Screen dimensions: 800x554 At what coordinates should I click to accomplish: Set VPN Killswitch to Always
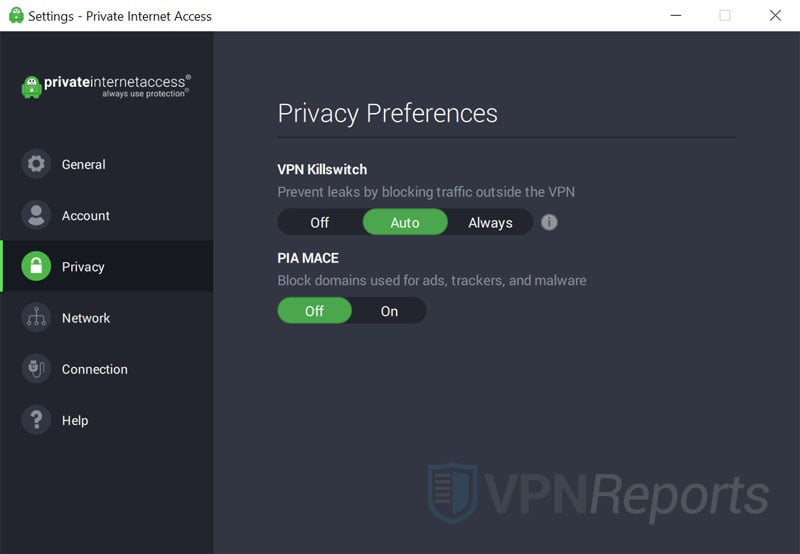click(x=490, y=222)
